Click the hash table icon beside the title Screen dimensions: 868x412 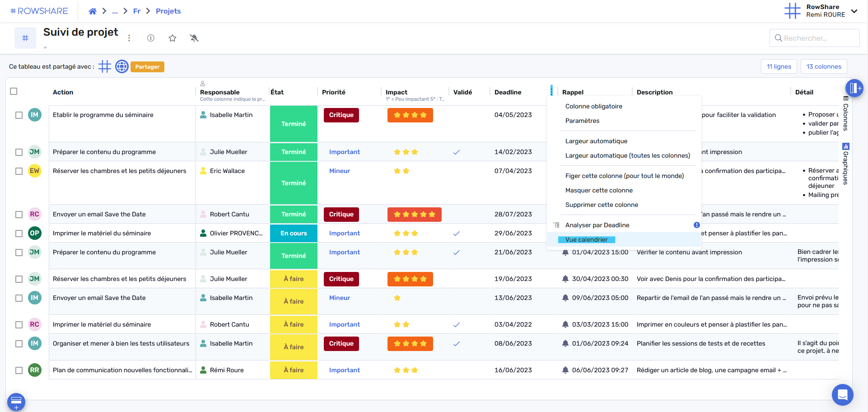coord(25,38)
